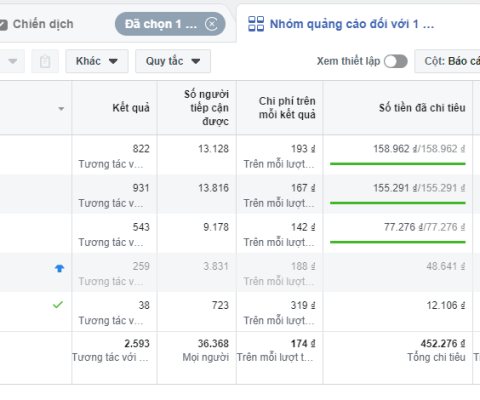Click the cost per result 193 đ
The height and width of the screenshot is (400, 480).
[x=303, y=149]
